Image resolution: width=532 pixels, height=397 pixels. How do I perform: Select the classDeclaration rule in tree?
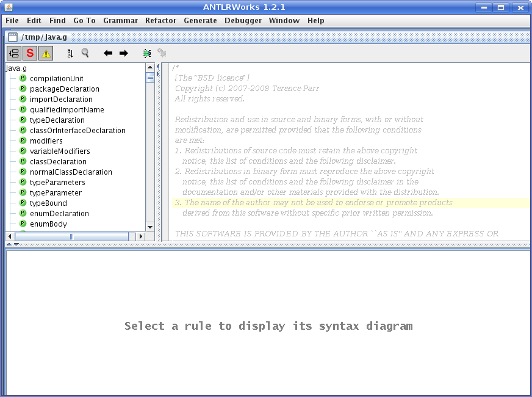58,161
